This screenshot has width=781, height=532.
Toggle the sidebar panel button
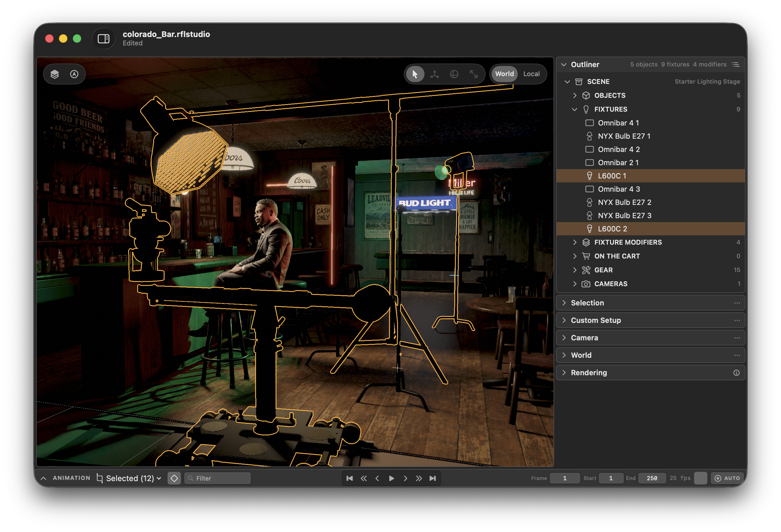coord(103,39)
